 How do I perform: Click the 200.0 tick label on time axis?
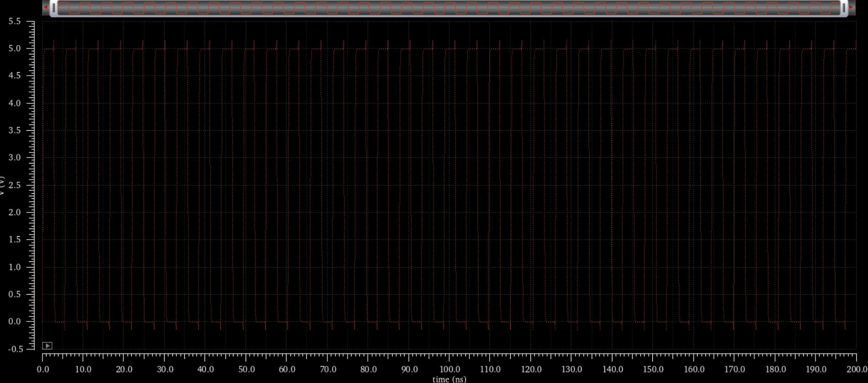click(856, 369)
